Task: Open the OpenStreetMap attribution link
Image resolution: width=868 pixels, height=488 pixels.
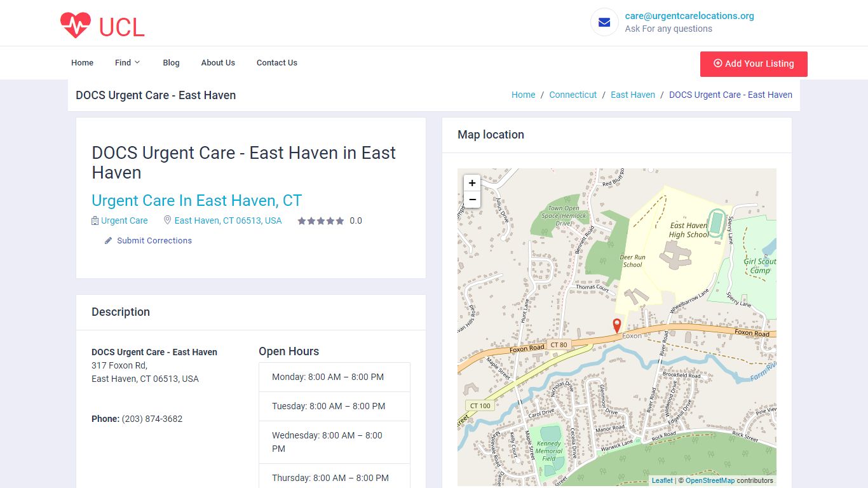Action: tap(710, 480)
